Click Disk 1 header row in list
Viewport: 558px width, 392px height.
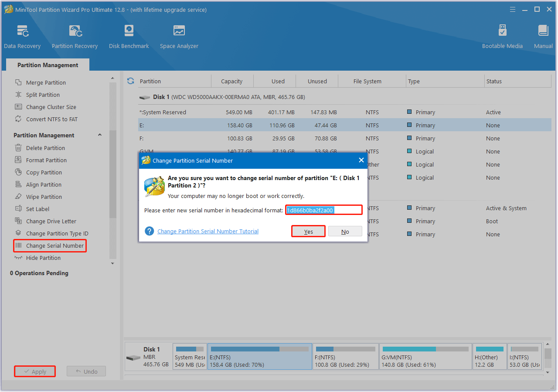(344, 97)
